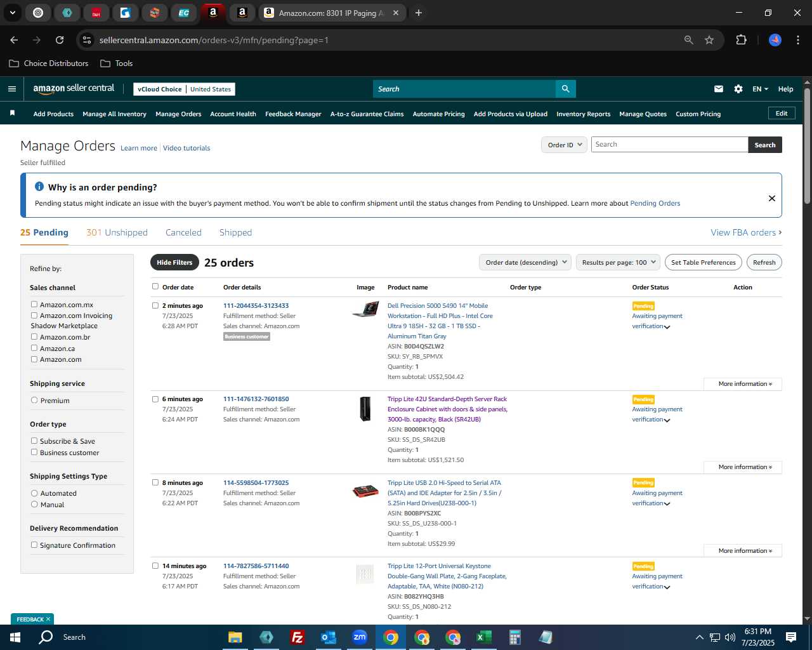
Task: Tick the Amazon.com Invoicing Shadow Marketplace checkbox
Action: pyautogui.click(x=34, y=315)
